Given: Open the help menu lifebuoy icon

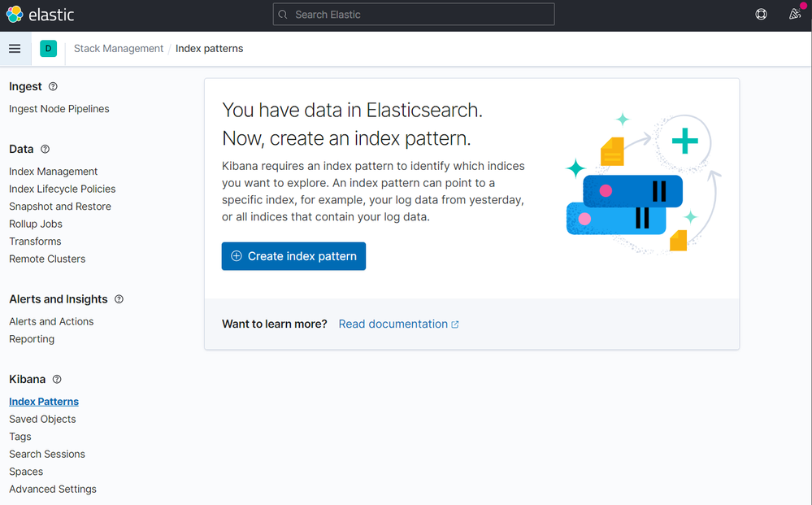Looking at the screenshot, I should pos(762,15).
